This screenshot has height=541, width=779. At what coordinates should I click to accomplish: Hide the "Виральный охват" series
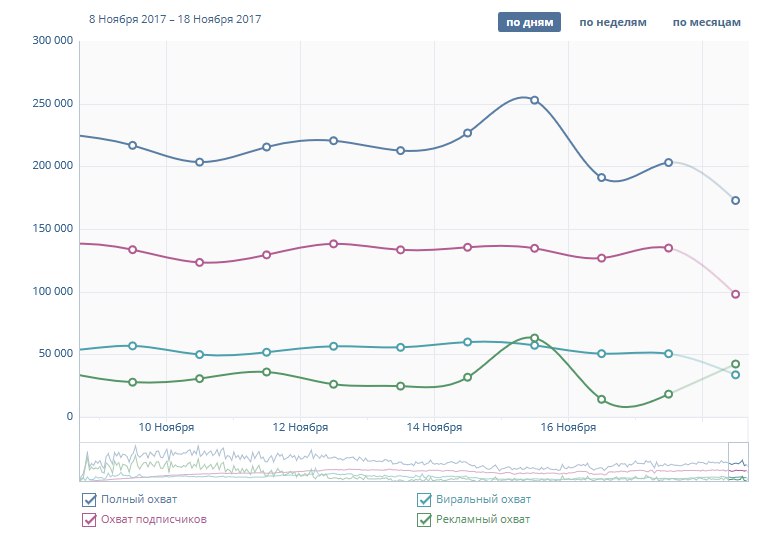tap(424, 499)
